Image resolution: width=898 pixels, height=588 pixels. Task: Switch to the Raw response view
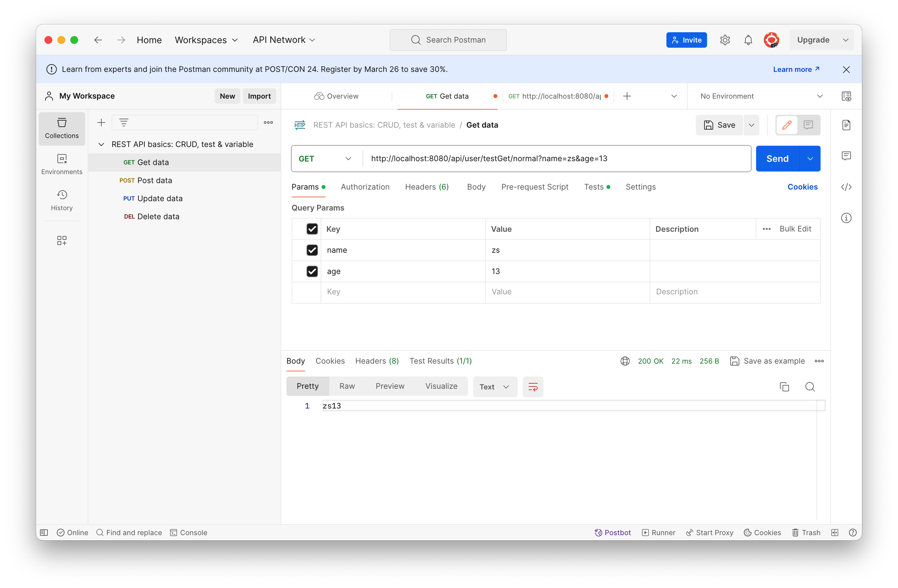[347, 386]
